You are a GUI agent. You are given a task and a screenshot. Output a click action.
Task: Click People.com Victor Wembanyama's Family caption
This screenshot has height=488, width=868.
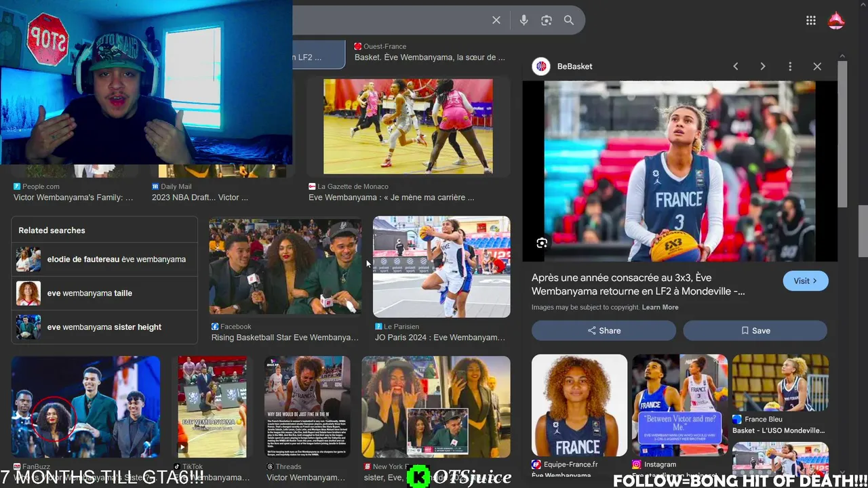point(73,197)
